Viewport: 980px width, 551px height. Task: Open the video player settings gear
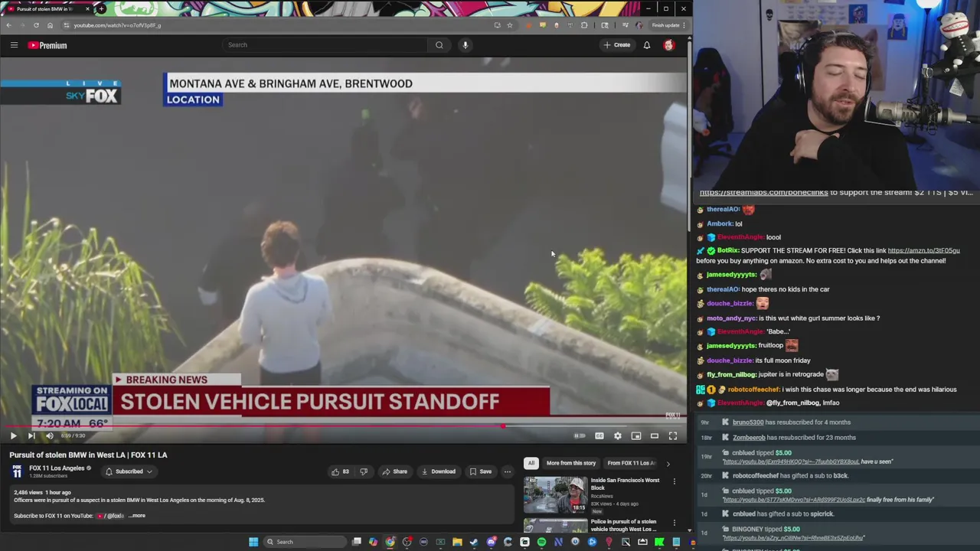(618, 435)
